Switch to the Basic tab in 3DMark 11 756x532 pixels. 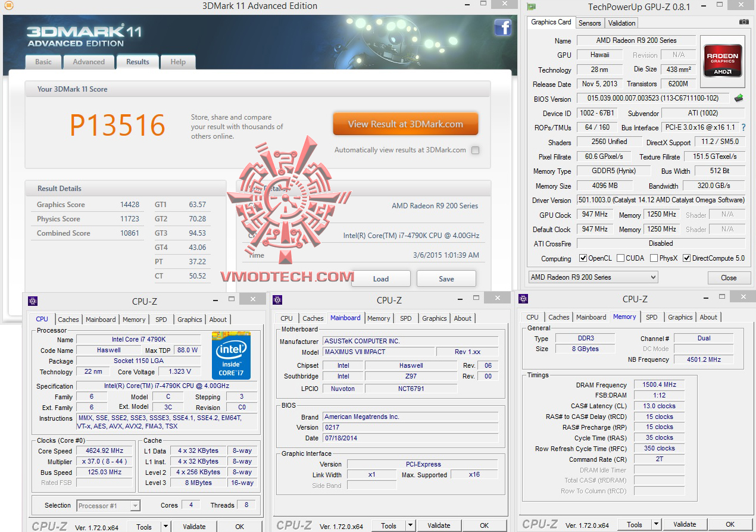[43, 62]
